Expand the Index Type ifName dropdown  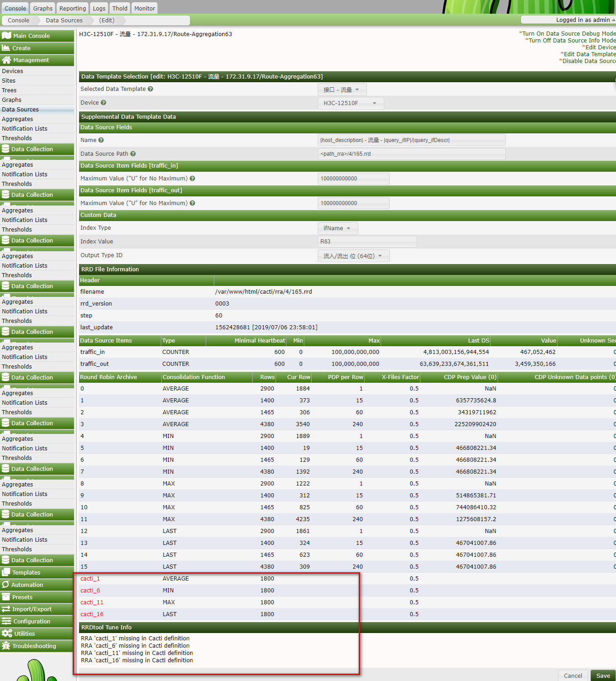(337, 228)
